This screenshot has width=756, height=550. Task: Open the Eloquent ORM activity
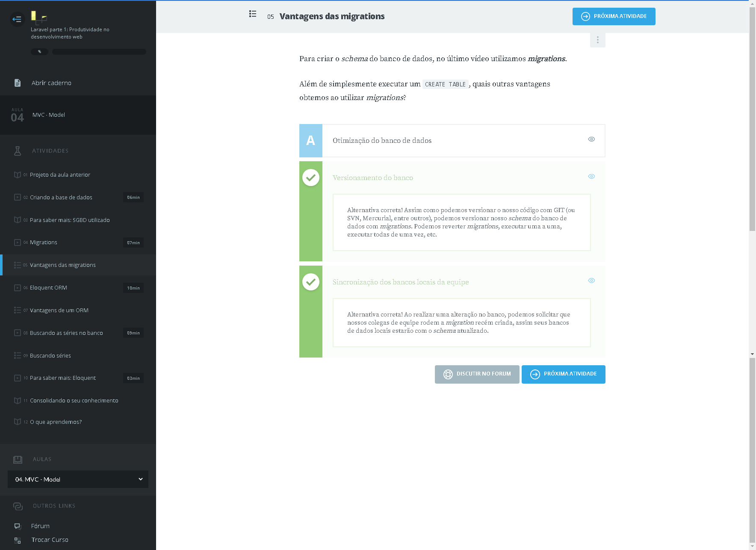click(48, 288)
